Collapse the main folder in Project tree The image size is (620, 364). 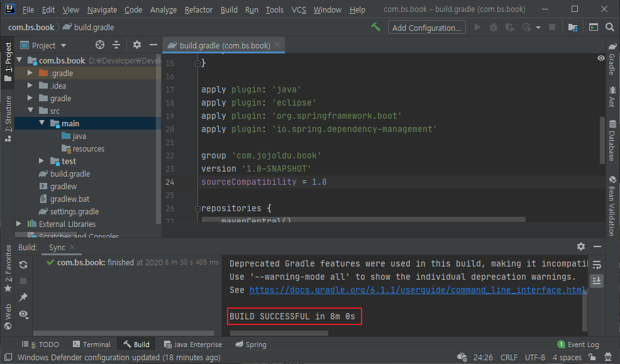tap(42, 123)
